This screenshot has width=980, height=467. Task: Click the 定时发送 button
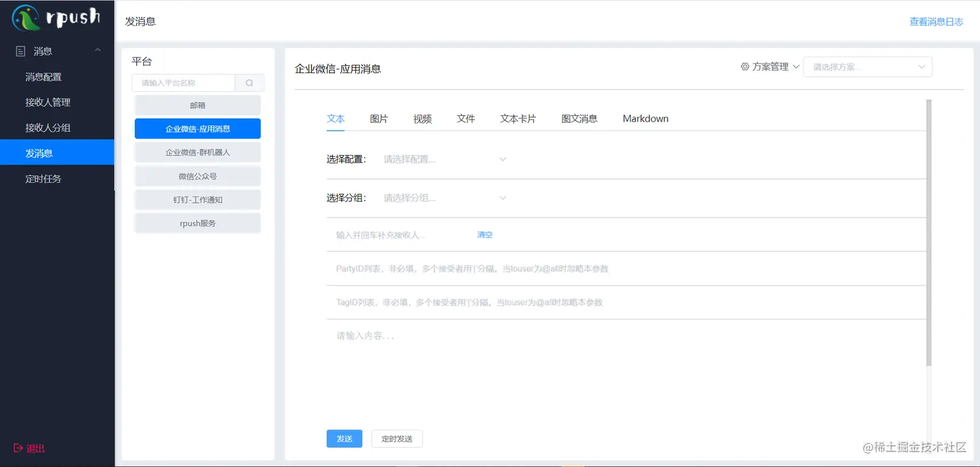click(x=397, y=439)
